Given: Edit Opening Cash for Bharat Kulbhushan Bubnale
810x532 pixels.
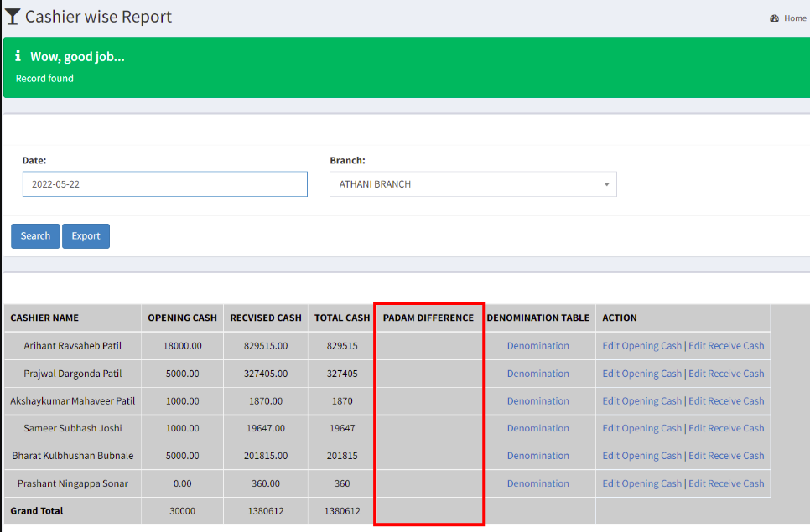Looking at the screenshot, I should click(x=642, y=456).
